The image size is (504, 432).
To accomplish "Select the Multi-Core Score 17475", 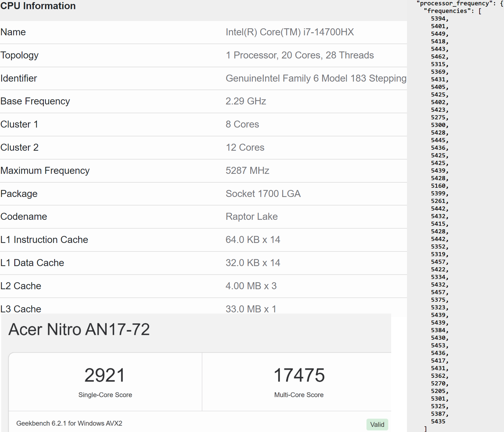I will 299,375.
